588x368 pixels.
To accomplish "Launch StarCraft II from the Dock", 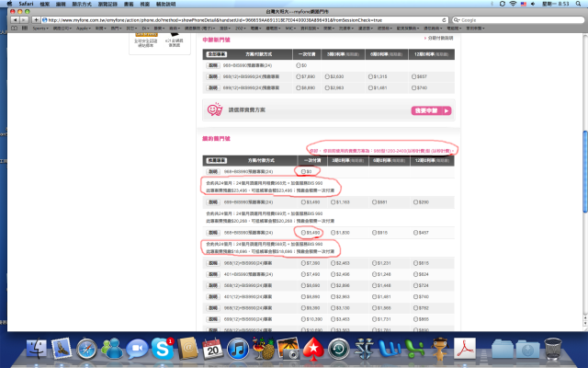I will coord(364,348).
